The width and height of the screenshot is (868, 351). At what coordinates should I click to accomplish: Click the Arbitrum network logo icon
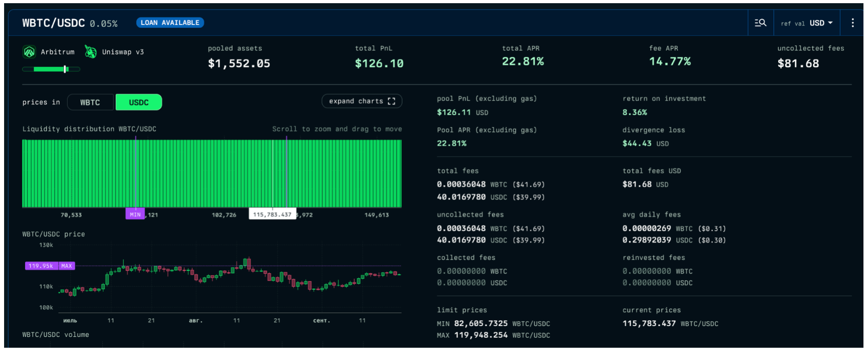[x=29, y=52]
